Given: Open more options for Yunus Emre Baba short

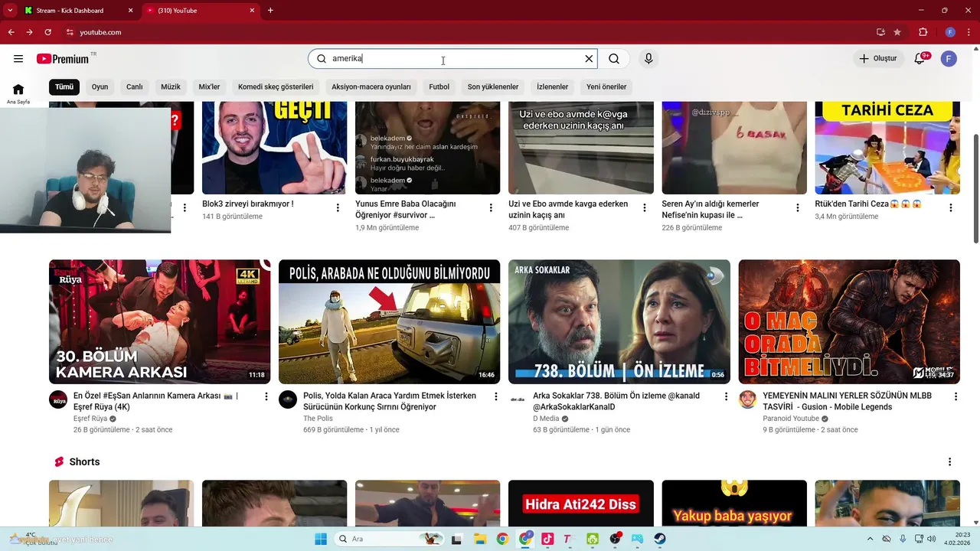Looking at the screenshot, I should tap(491, 207).
